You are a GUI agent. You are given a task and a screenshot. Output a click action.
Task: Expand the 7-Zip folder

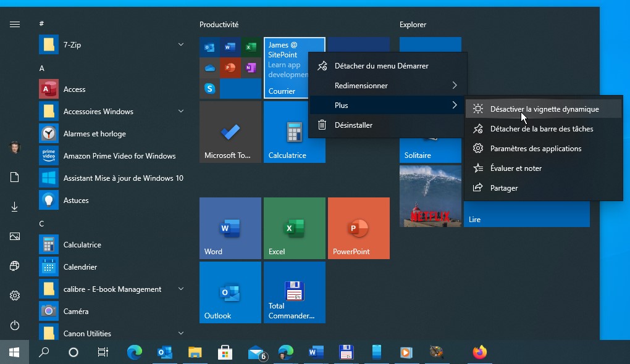[x=181, y=45]
